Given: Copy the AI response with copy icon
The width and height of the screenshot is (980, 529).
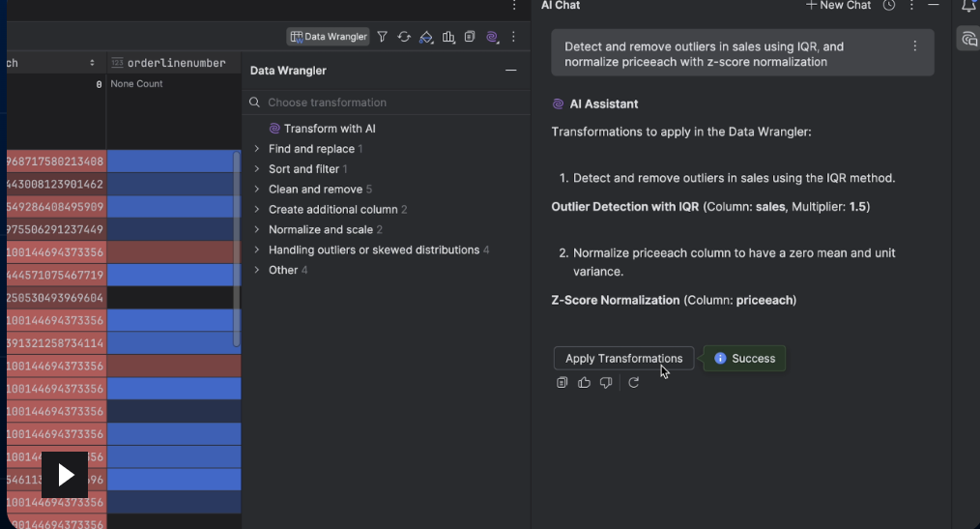Looking at the screenshot, I should point(562,383).
